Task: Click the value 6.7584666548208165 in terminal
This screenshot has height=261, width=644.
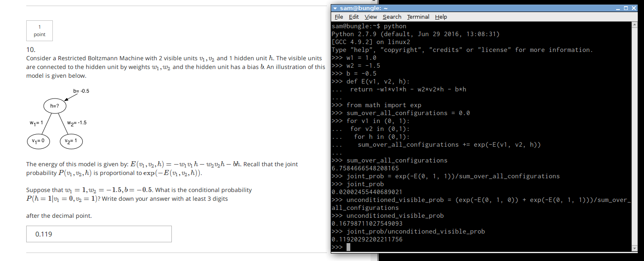Action: pyautogui.click(x=365, y=168)
